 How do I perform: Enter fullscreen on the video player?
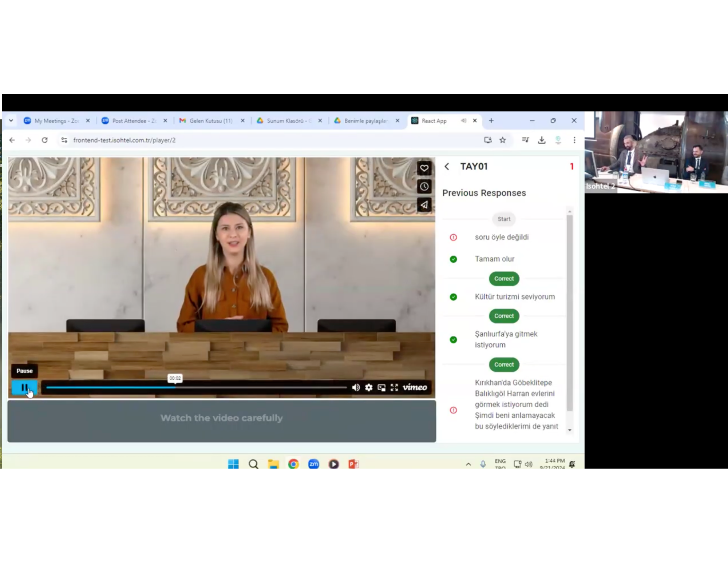[x=394, y=387]
